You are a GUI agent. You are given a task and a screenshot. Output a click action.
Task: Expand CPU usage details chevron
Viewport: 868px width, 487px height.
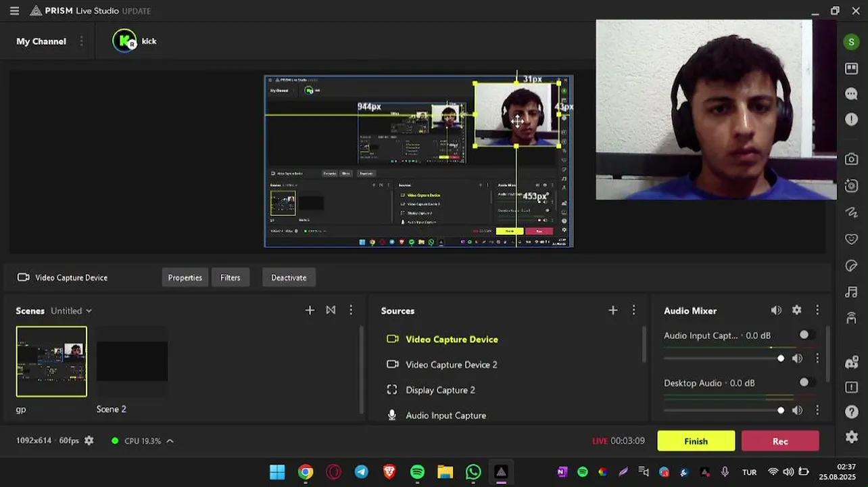tap(170, 441)
